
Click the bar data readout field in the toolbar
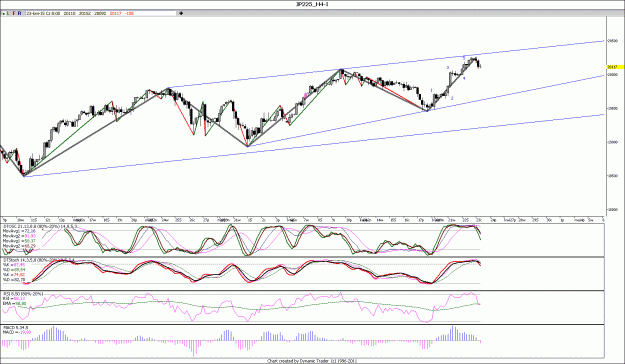coord(101,14)
